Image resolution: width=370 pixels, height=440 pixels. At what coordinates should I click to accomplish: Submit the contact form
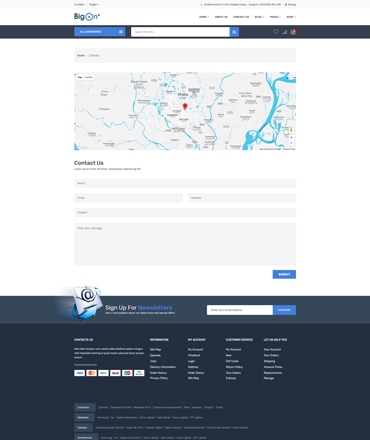click(x=284, y=274)
